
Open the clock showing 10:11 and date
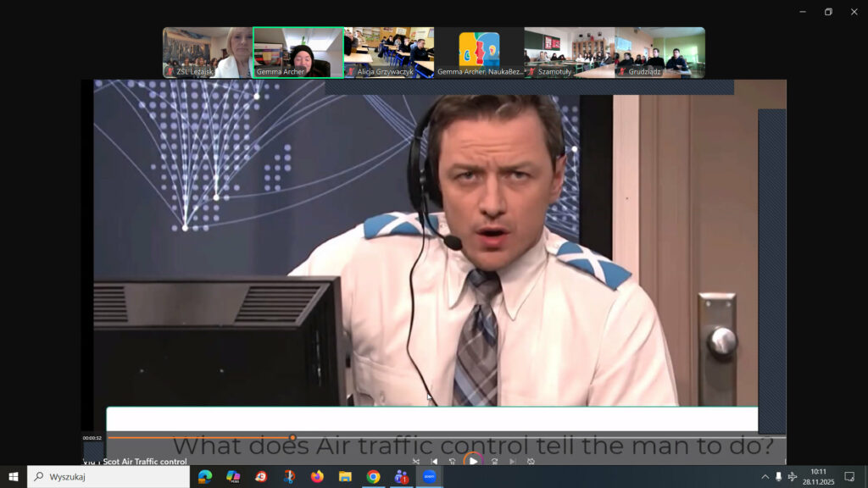click(x=818, y=477)
